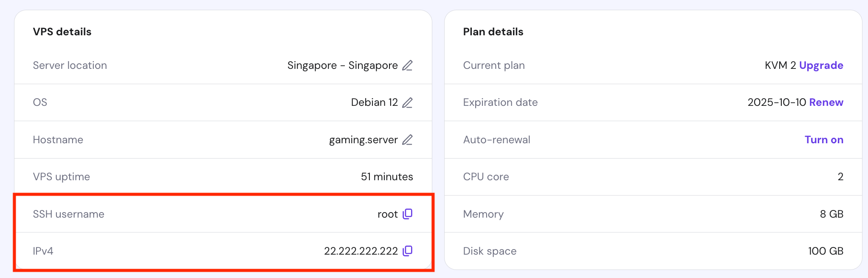Screen dimensions: 868x278
Task: Click the copy icon next to root
Action: pyautogui.click(x=407, y=214)
